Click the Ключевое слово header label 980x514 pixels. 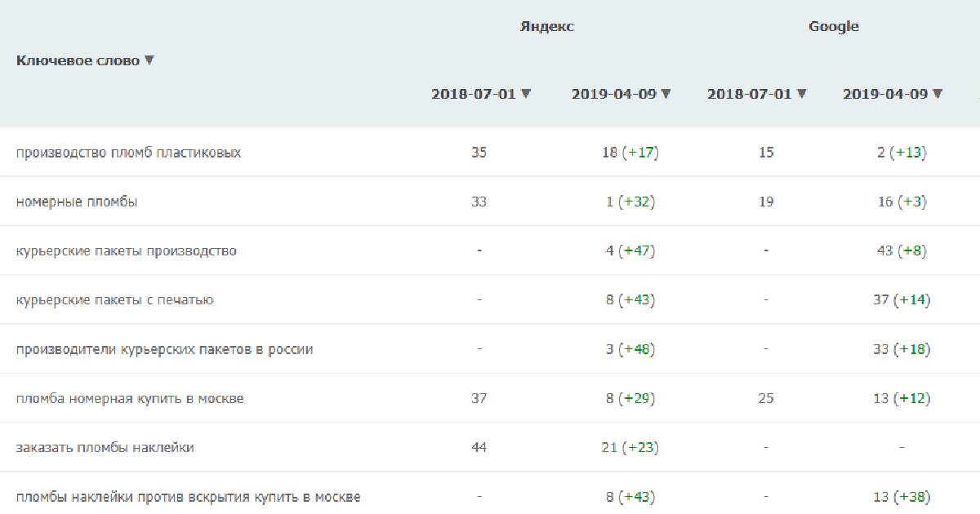[78, 60]
